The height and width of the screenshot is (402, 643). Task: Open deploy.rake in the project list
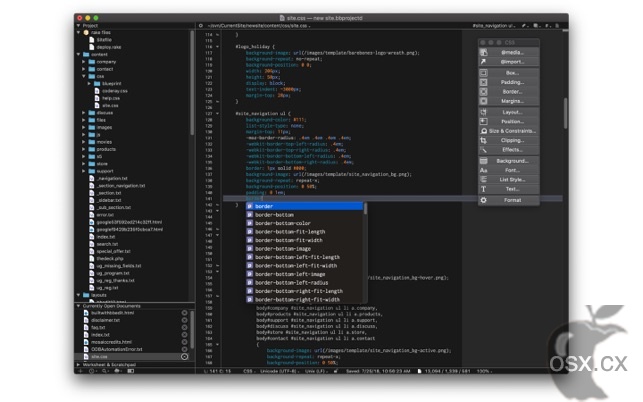click(109, 47)
